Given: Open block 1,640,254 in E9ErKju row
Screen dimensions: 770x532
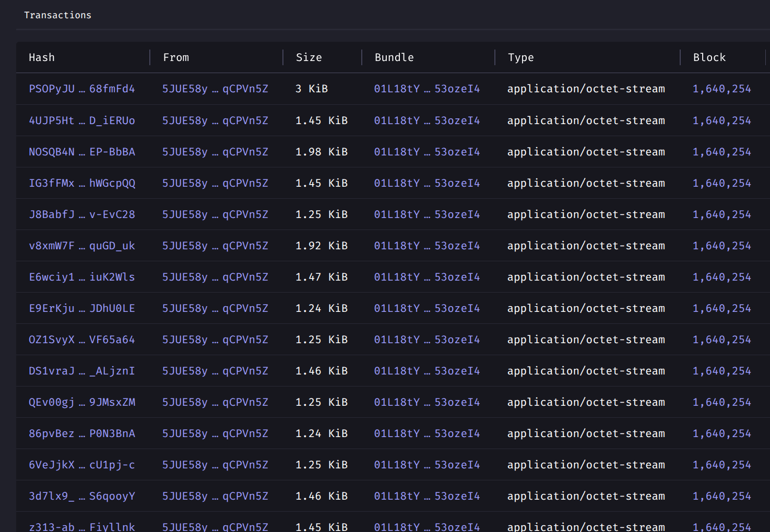Looking at the screenshot, I should 722,308.
